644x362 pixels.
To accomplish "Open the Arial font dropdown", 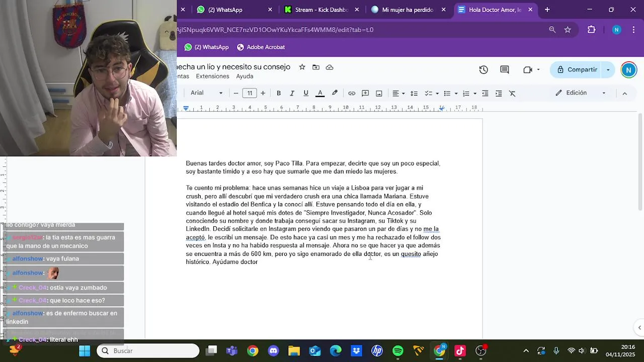I will [206, 93].
